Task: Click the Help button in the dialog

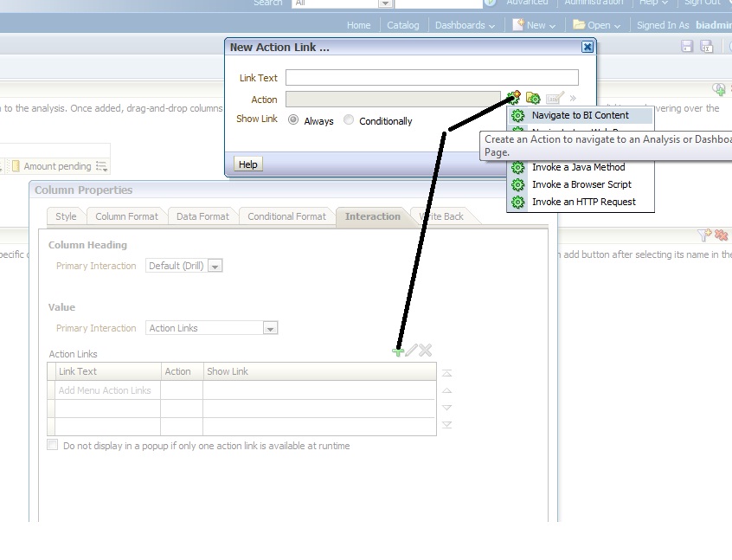Action: click(x=247, y=164)
